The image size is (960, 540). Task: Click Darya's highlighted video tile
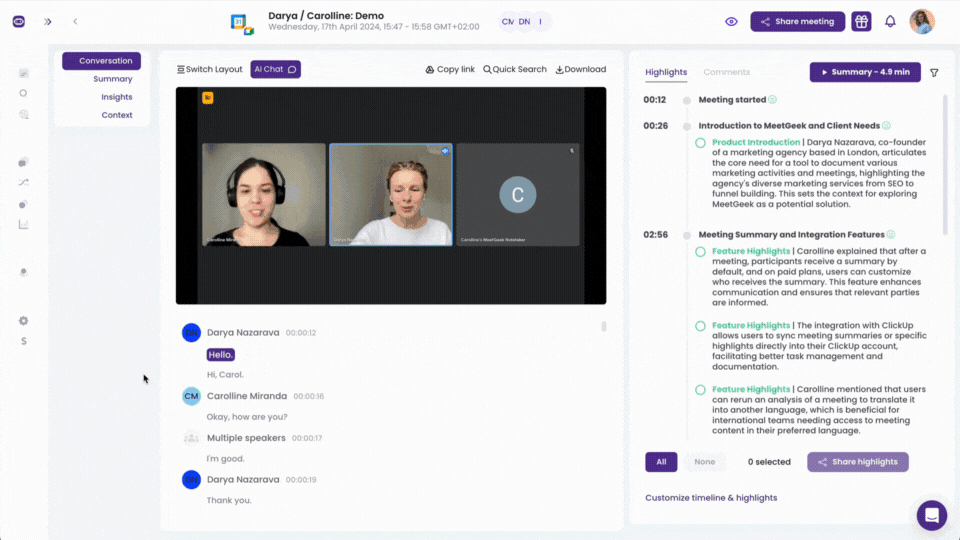391,195
